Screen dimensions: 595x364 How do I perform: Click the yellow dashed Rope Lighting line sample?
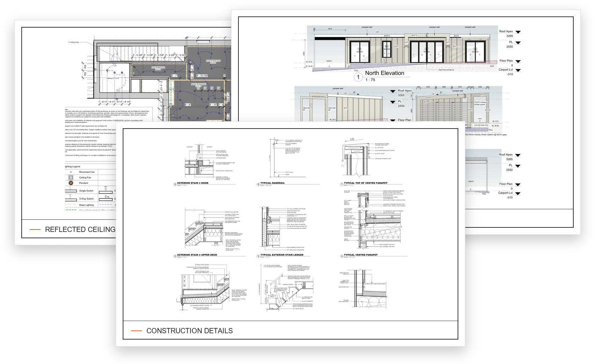click(x=71, y=205)
